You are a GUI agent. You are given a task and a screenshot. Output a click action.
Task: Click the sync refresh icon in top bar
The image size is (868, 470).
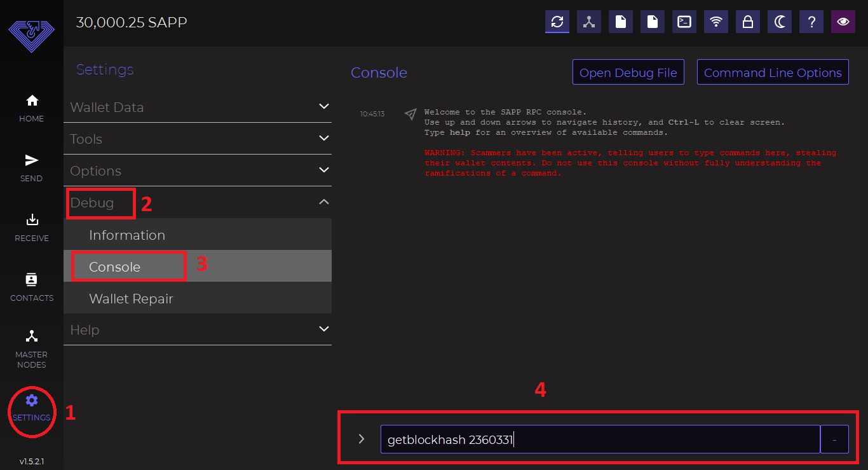click(x=557, y=22)
